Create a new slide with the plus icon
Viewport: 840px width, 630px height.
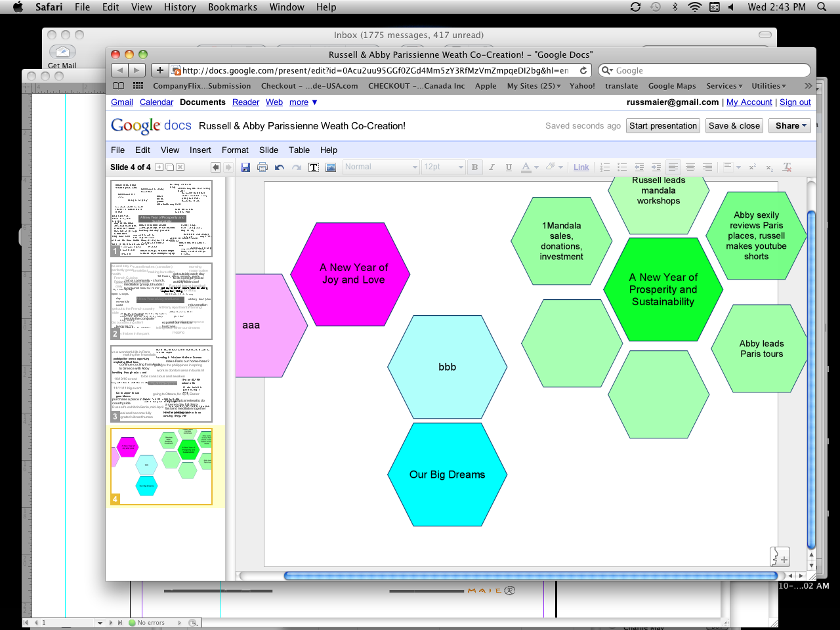click(158, 167)
